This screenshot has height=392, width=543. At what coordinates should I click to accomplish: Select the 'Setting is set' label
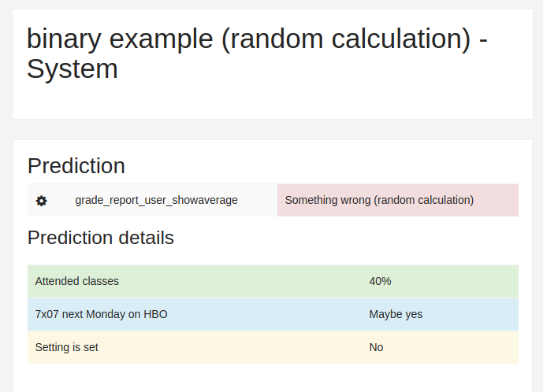coord(66,347)
